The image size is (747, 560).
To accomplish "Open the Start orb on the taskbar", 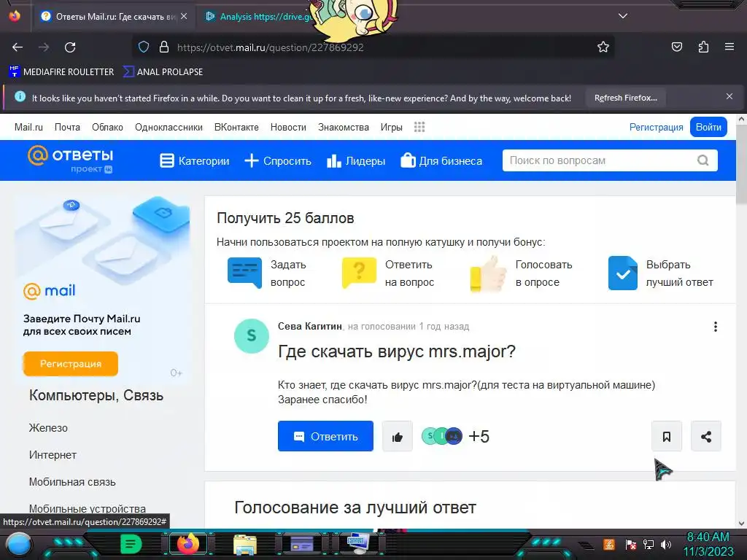I will click(18, 544).
